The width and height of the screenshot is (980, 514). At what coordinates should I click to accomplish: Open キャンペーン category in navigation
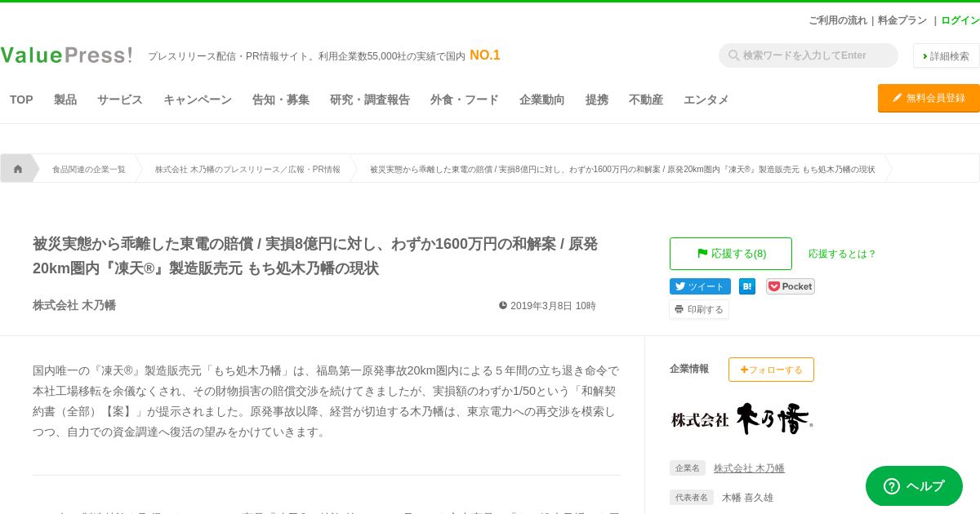pos(198,100)
